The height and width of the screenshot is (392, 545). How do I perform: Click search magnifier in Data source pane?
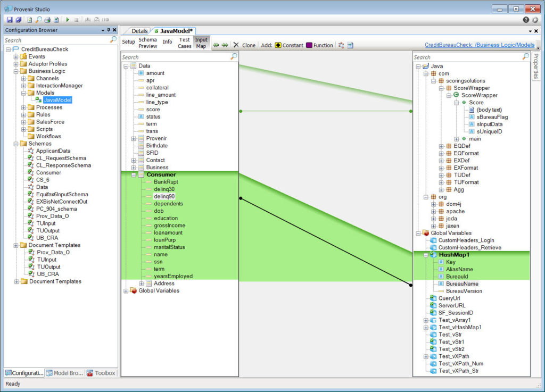click(234, 56)
